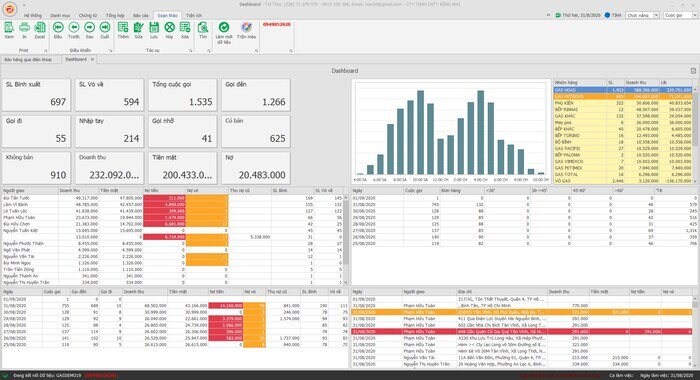The image size is (700, 380).
Task: Refresh data with Làm mới dữ liệu
Action: coord(224,33)
